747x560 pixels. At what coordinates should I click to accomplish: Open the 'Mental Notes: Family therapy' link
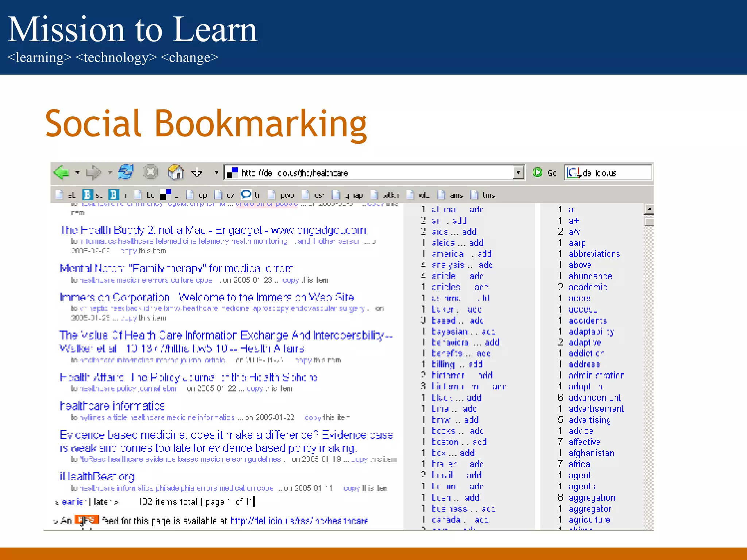[x=177, y=268]
